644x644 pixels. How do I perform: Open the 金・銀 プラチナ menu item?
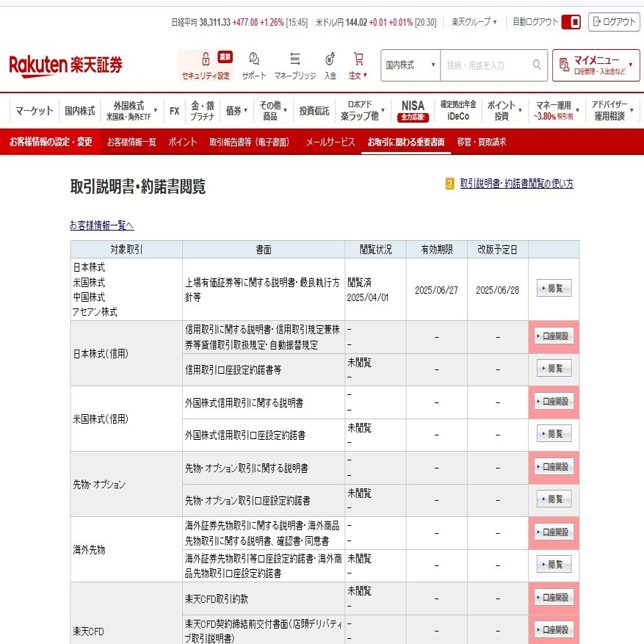(x=203, y=110)
